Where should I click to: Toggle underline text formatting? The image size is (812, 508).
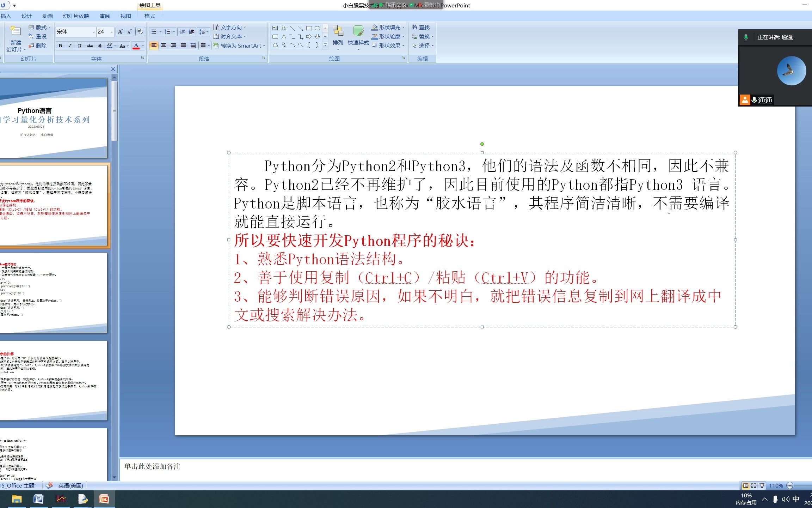click(80, 46)
